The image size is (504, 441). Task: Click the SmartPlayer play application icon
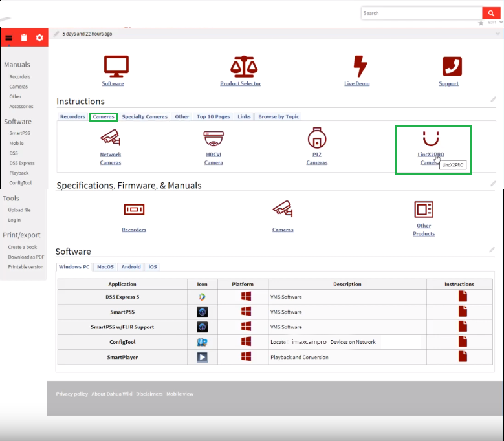pos(202,357)
